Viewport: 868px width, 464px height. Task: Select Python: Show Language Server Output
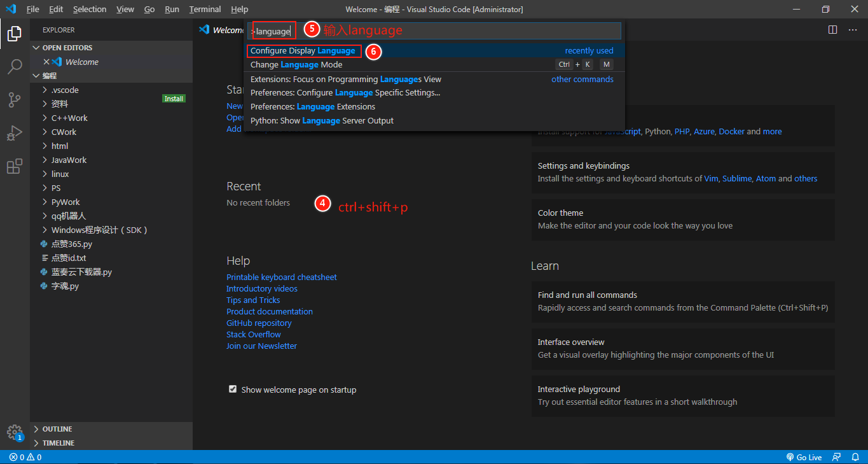[x=434, y=120]
